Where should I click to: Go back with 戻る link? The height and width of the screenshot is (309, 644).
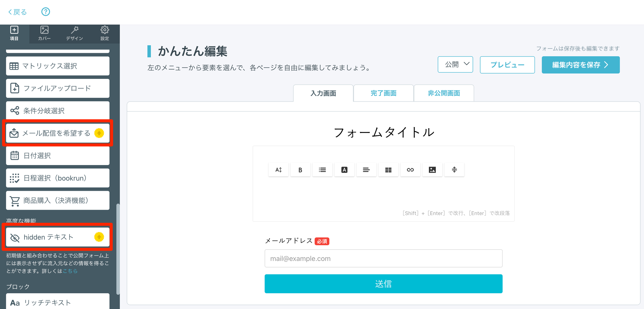pos(18,12)
